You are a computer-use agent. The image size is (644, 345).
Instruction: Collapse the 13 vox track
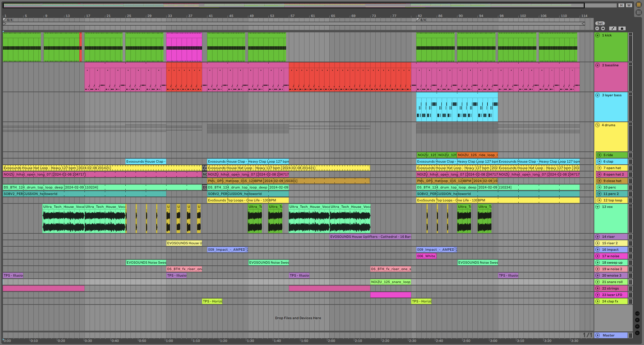(x=598, y=207)
